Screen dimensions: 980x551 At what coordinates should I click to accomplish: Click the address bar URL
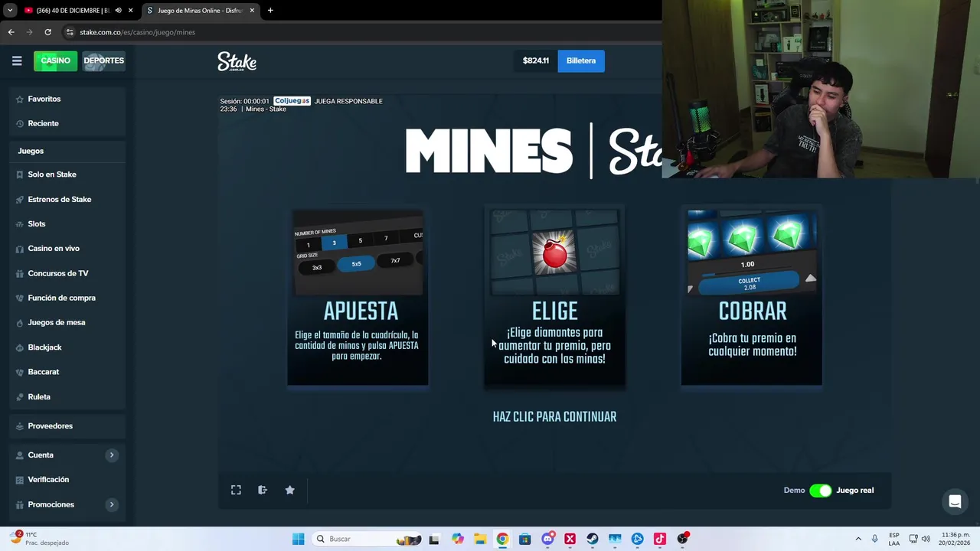coord(138,32)
